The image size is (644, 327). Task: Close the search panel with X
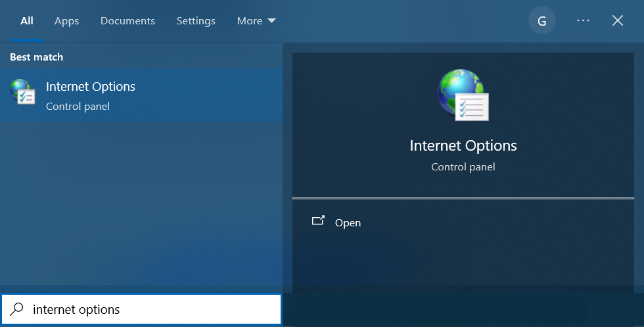coord(618,21)
